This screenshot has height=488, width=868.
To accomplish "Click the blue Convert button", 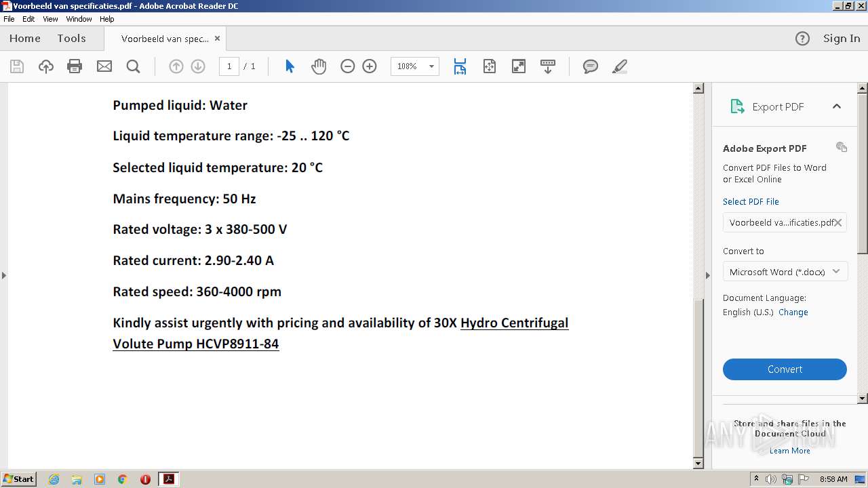I will coord(785,369).
